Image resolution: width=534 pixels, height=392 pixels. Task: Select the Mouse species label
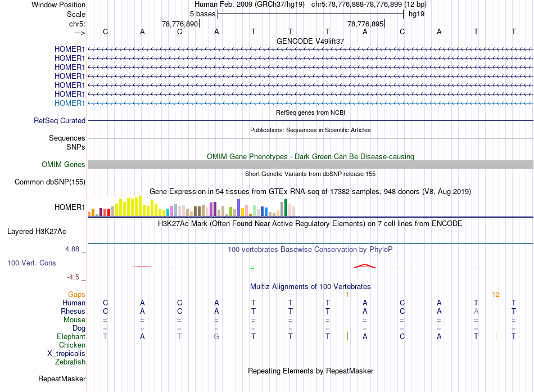click(74, 320)
